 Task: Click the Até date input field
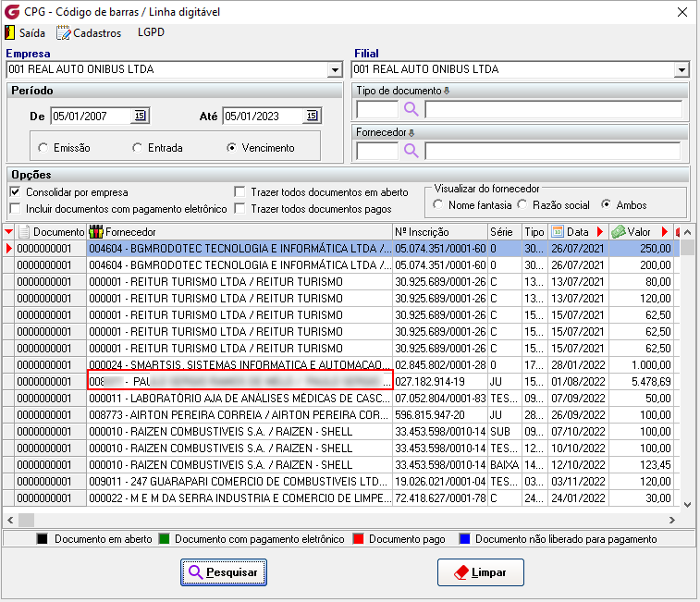264,117
